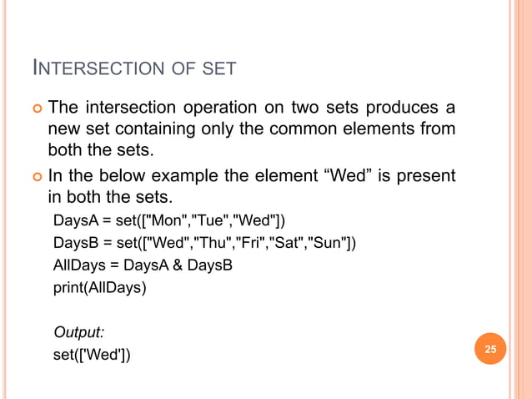This screenshot has height=399, width=532.
Task: Click the orange slide number 25 badge
Action: click(490, 348)
